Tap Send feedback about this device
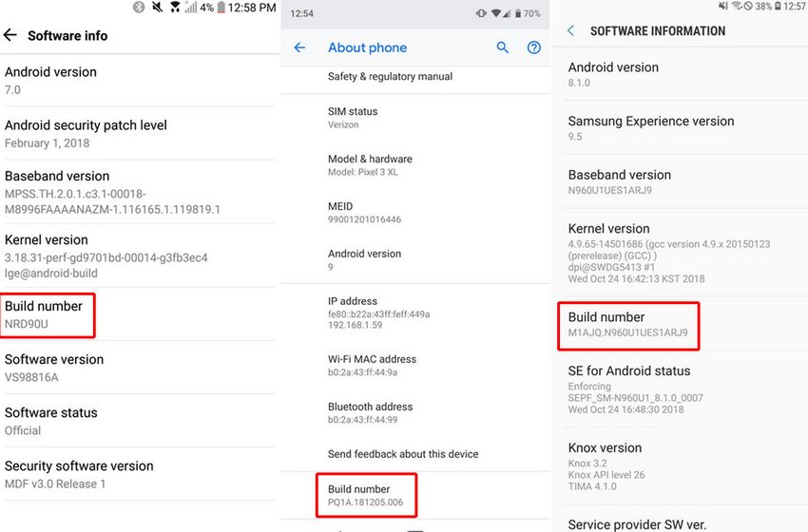The image size is (808, 532). tap(403, 454)
